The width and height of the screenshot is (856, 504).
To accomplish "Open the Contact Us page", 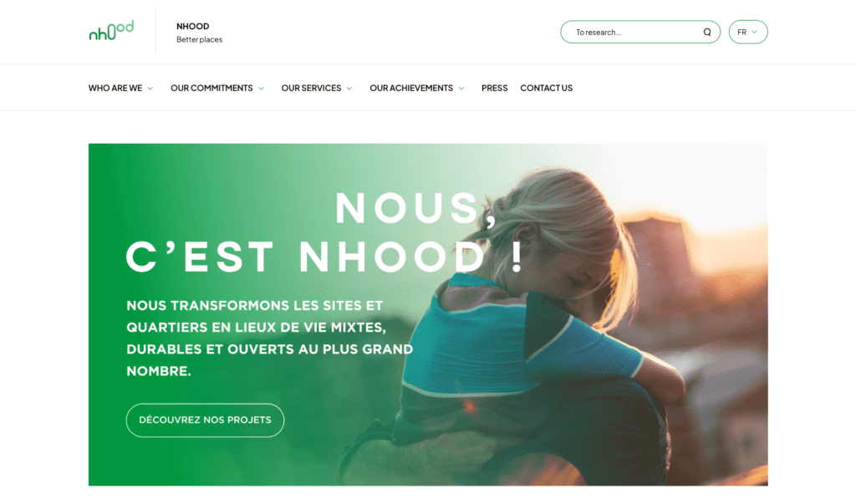I will pos(547,88).
